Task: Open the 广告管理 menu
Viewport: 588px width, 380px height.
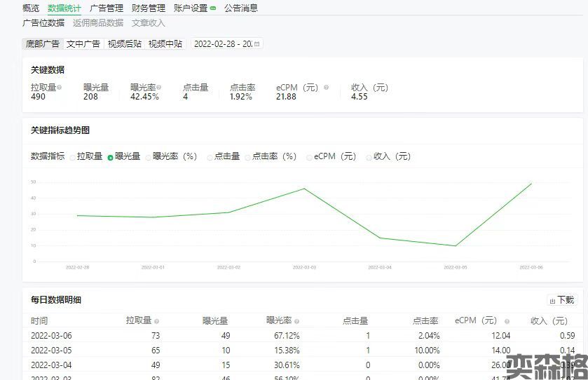Action: pos(107,8)
